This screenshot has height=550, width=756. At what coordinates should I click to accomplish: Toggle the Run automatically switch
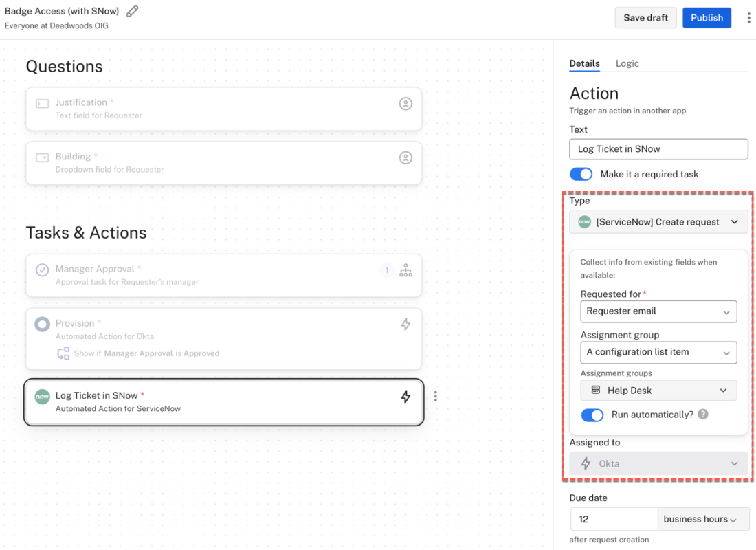coord(592,415)
